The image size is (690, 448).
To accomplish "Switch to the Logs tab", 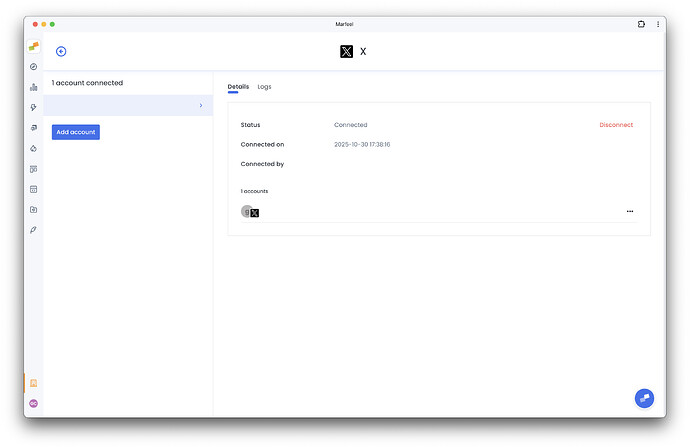I will (x=264, y=87).
